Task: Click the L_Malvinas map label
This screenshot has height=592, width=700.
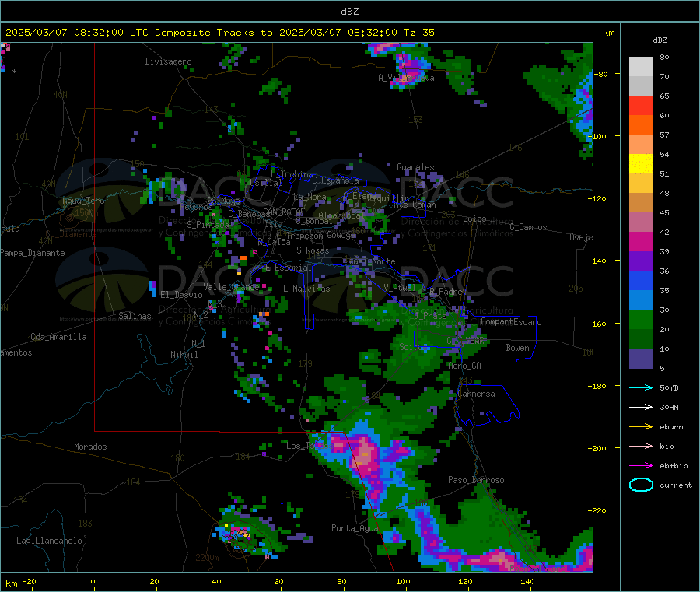Action: 306,289
